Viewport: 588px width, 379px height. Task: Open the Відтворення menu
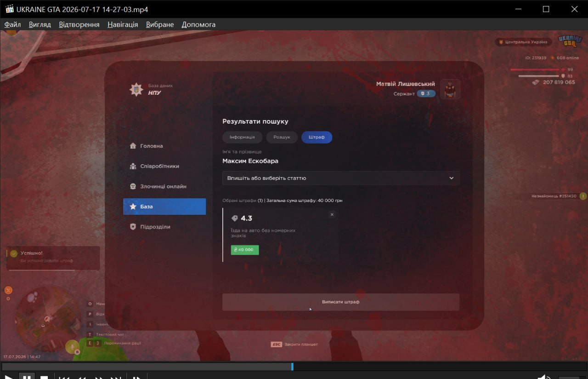(79, 24)
